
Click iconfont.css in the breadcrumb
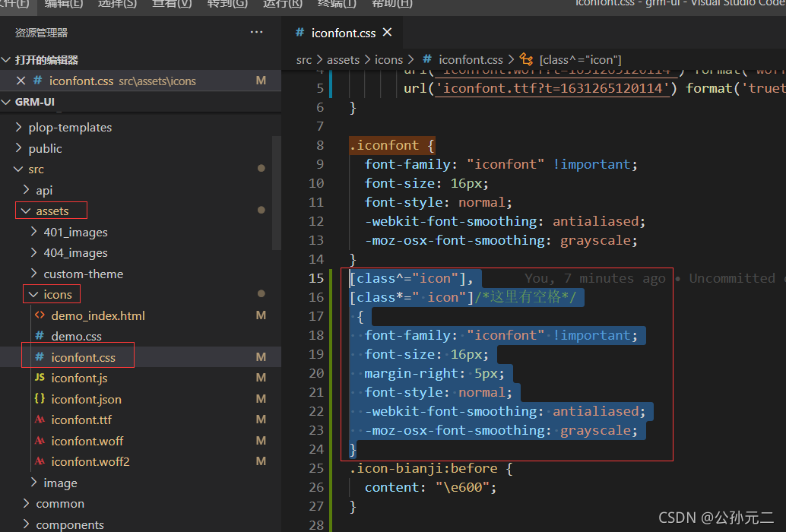pos(471,60)
